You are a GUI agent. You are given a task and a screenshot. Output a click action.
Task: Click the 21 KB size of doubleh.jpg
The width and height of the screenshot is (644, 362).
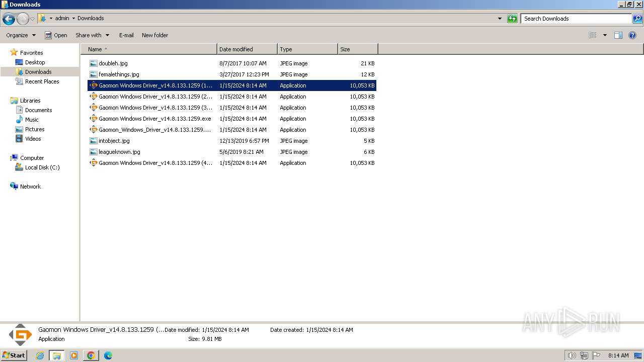[367, 63]
